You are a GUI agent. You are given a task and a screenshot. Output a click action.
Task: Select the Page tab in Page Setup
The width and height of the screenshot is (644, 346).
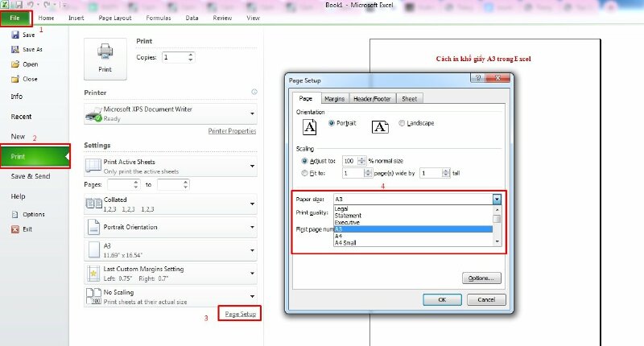306,98
